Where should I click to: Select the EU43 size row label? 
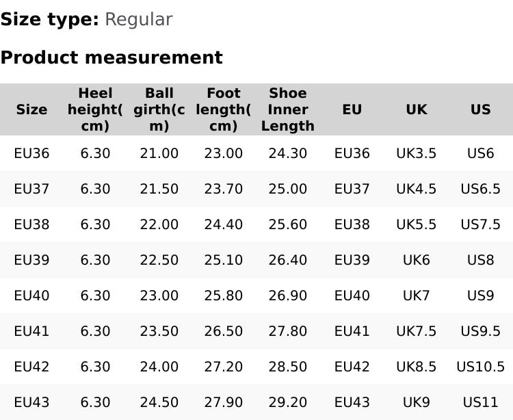[x=31, y=402]
